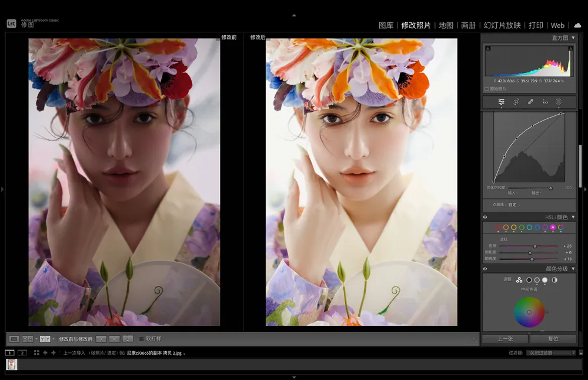Collapse the 颜色分级 panel
This screenshot has height=380, width=588.
573,269
